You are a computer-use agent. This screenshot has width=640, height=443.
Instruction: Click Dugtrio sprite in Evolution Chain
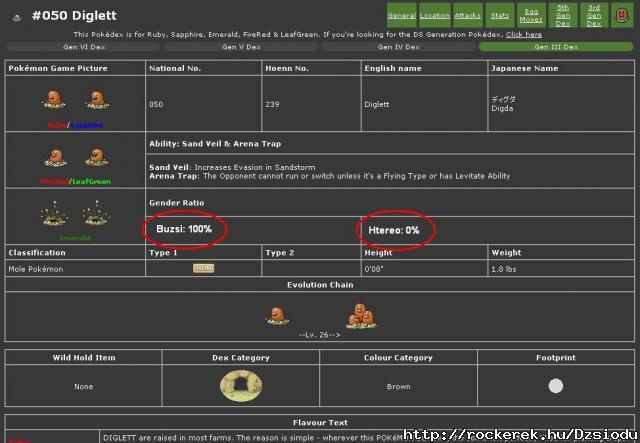coord(362,316)
